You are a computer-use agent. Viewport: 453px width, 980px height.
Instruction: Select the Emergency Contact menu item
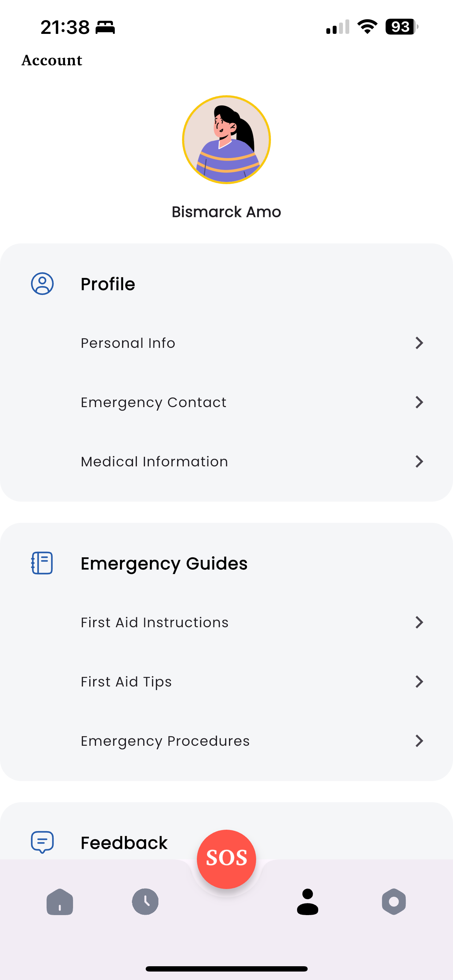point(226,402)
